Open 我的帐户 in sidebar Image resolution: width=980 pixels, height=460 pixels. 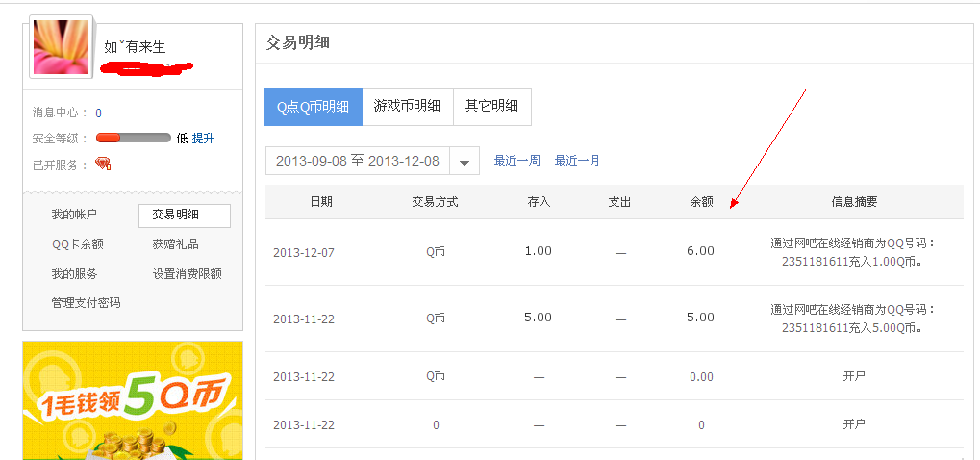[x=74, y=215]
